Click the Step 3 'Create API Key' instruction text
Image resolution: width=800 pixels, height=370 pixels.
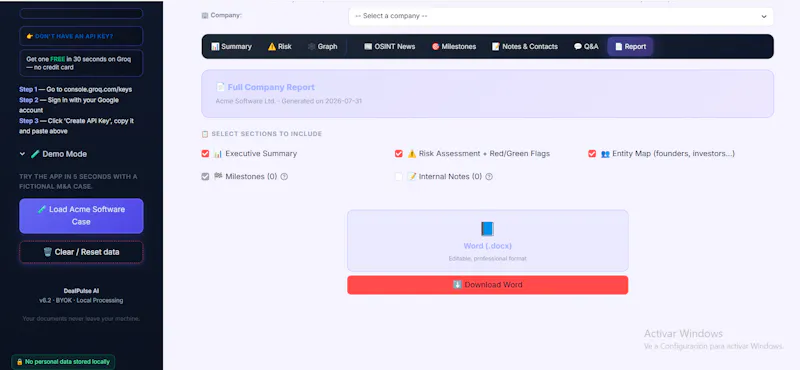[x=77, y=126]
